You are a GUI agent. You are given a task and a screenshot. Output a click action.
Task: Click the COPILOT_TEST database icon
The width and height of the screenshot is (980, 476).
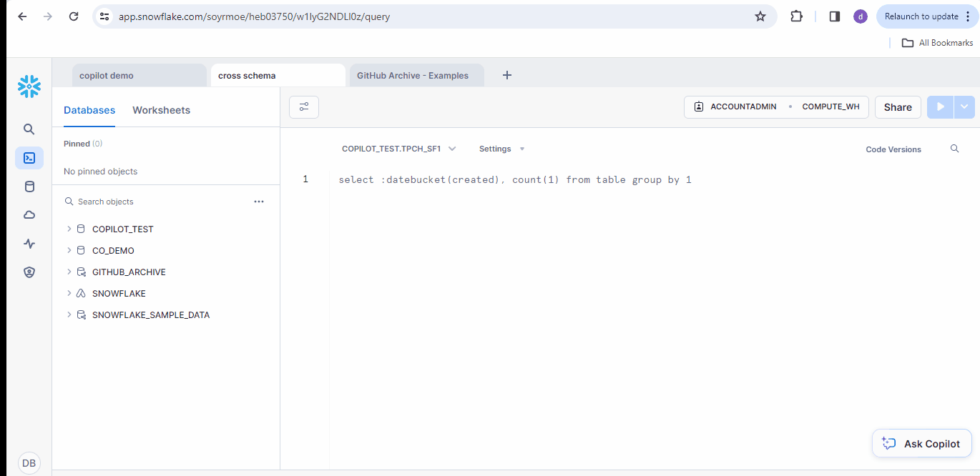pyautogui.click(x=81, y=229)
